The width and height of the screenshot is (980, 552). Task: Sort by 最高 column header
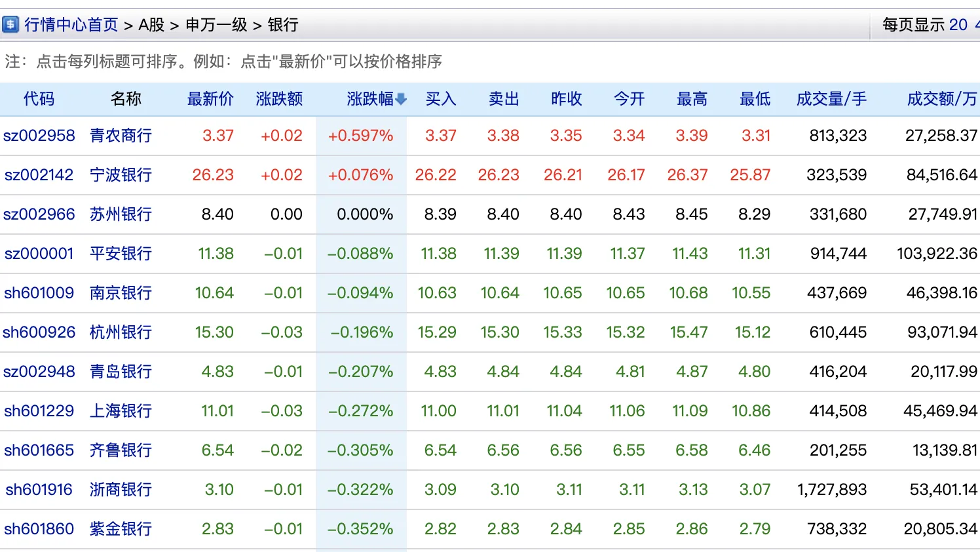coord(692,99)
